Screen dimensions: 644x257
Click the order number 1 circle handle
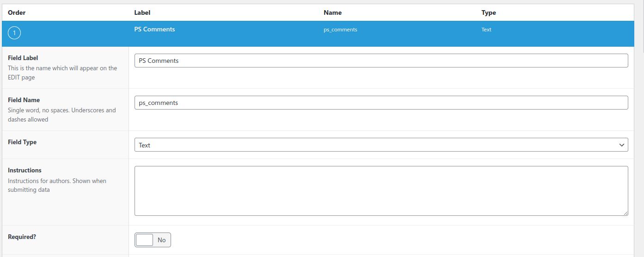pyautogui.click(x=14, y=33)
